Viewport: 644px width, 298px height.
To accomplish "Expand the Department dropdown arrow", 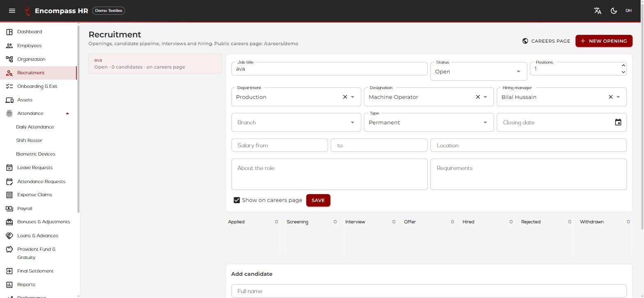I will point(352,97).
